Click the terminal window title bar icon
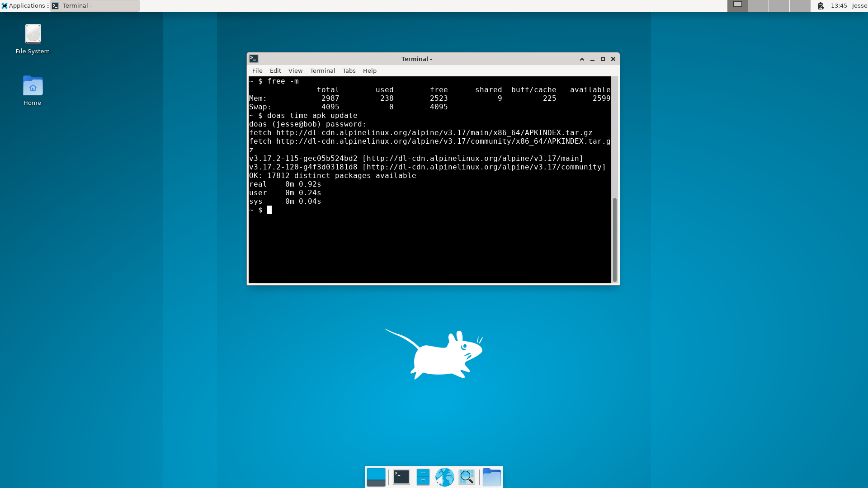The image size is (868, 488). point(254,59)
